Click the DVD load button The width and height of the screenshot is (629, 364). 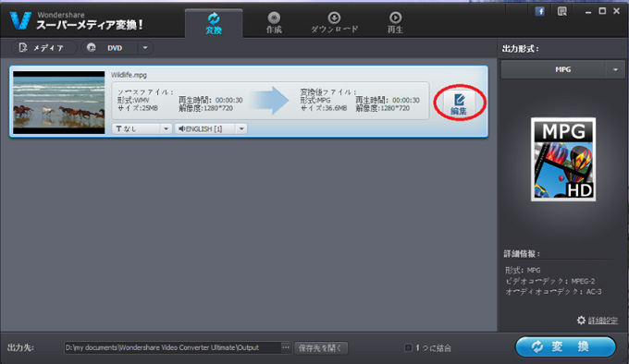(x=110, y=48)
